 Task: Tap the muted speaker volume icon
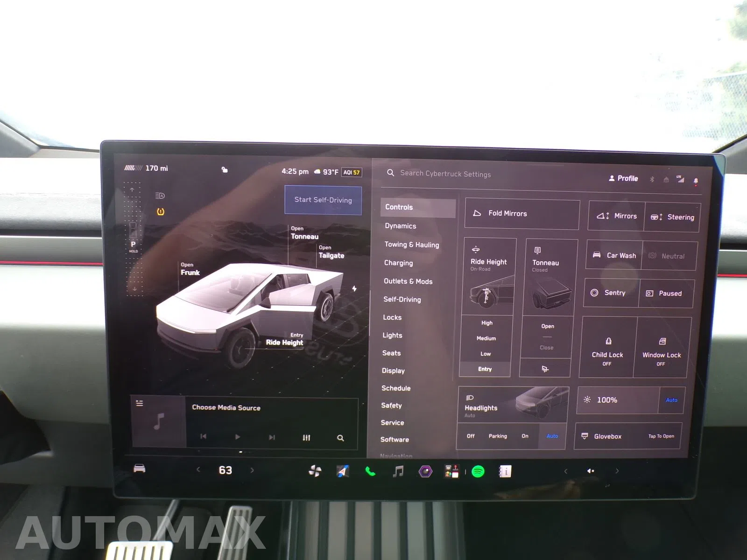591,471
